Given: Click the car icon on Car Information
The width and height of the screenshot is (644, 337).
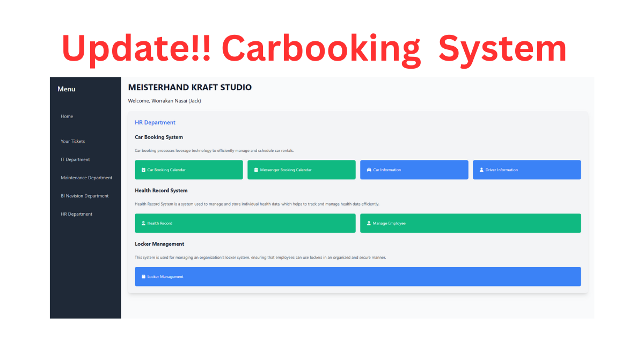Looking at the screenshot, I should coord(369,170).
